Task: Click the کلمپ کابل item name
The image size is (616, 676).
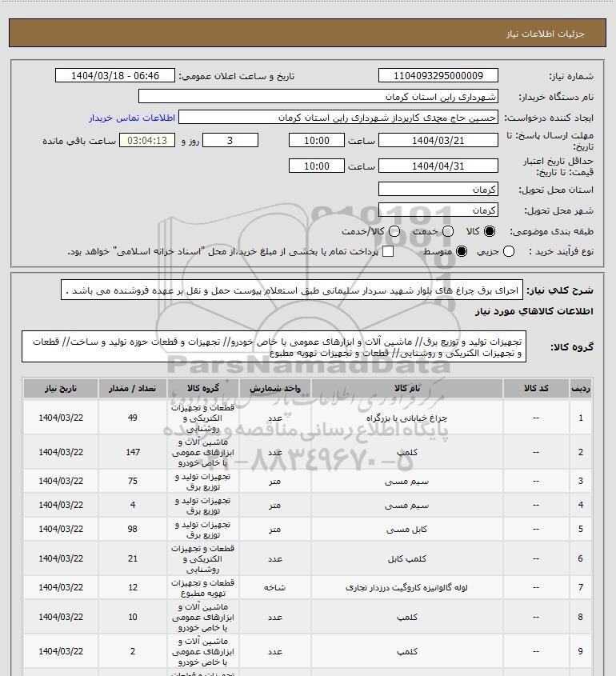Action: point(407,558)
